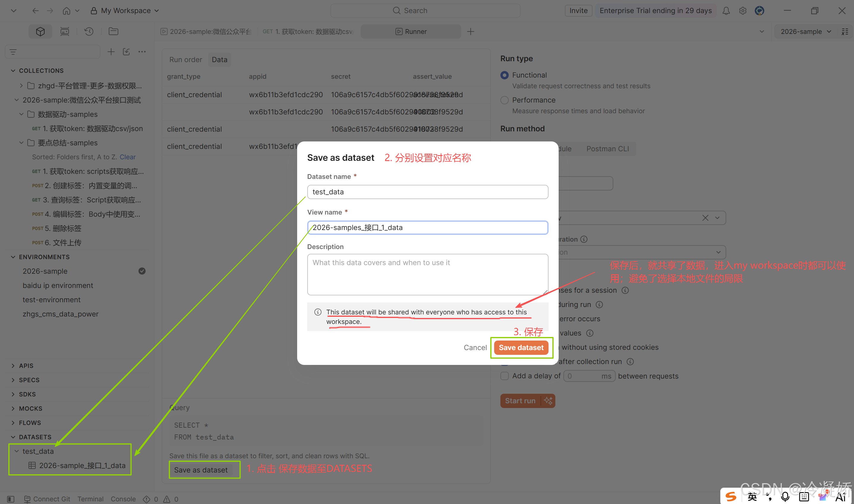Image resolution: width=854 pixels, height=504 pixels.
Task: Enable the 'Add a delay of' checkbox
Action: point(505,376)
